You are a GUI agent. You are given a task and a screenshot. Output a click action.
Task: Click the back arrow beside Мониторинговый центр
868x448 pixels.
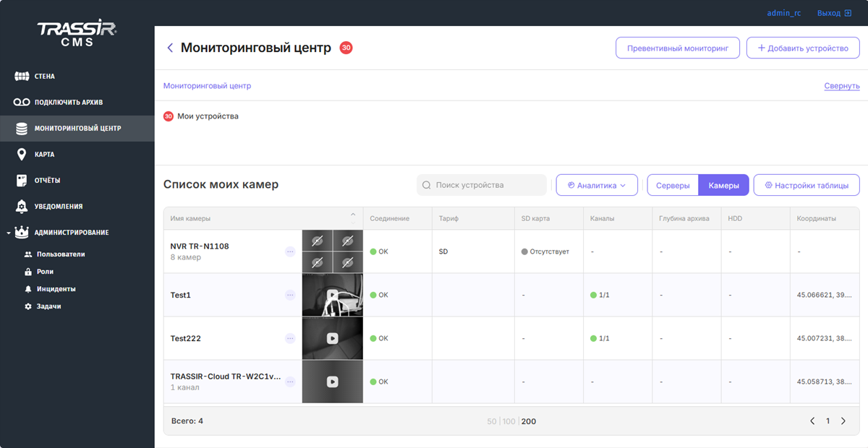tap(170, 48)
